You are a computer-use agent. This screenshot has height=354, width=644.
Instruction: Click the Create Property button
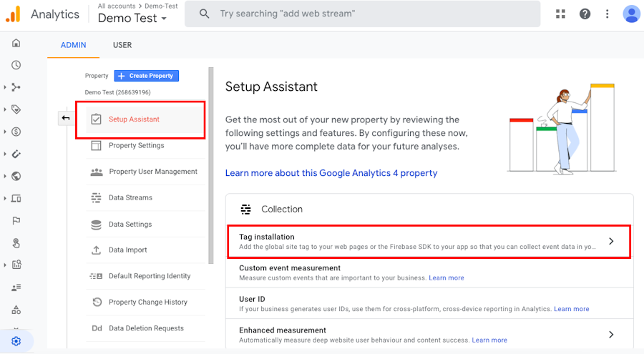click(146, 76)
